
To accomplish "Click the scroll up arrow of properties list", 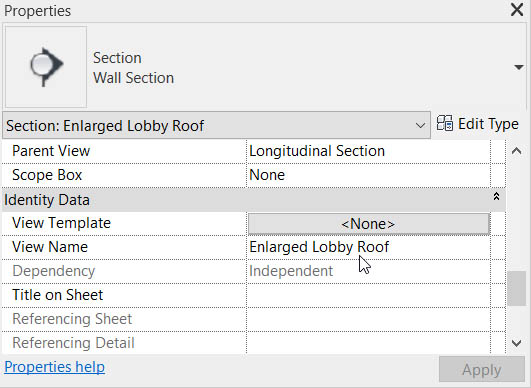I will tap(516, 151).
